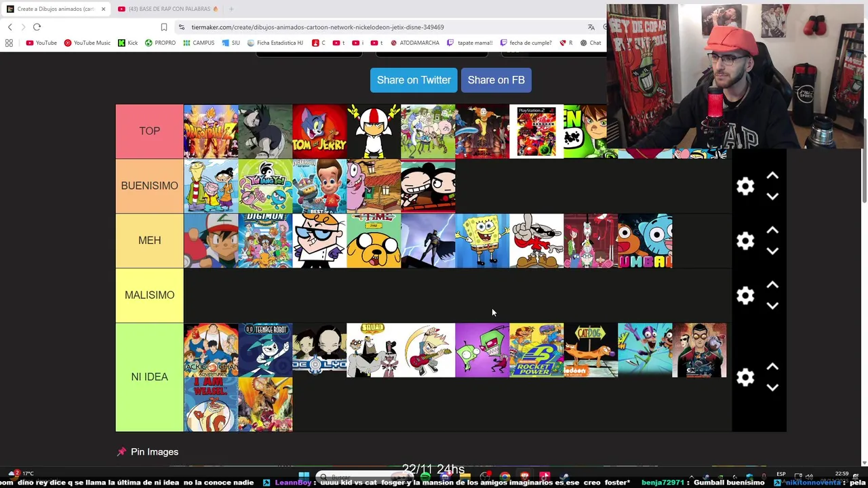Move MALISIMO row down with arrow

(x=772, y=306)
